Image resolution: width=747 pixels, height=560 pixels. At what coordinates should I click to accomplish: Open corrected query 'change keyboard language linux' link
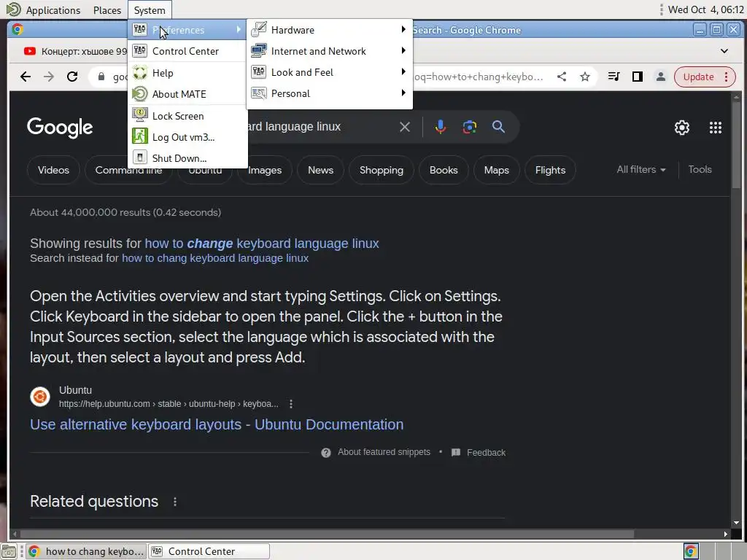[x=262, y=244]
